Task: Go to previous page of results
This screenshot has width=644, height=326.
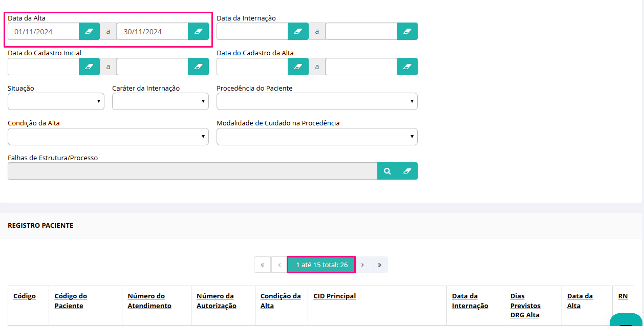Action: [279, 265]
